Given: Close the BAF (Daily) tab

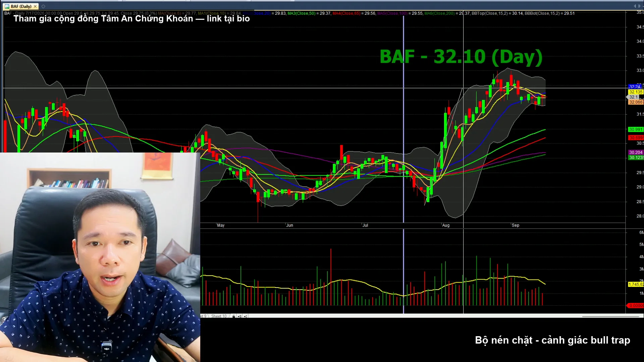Looking at the screenshot, I should click(35, 6).
